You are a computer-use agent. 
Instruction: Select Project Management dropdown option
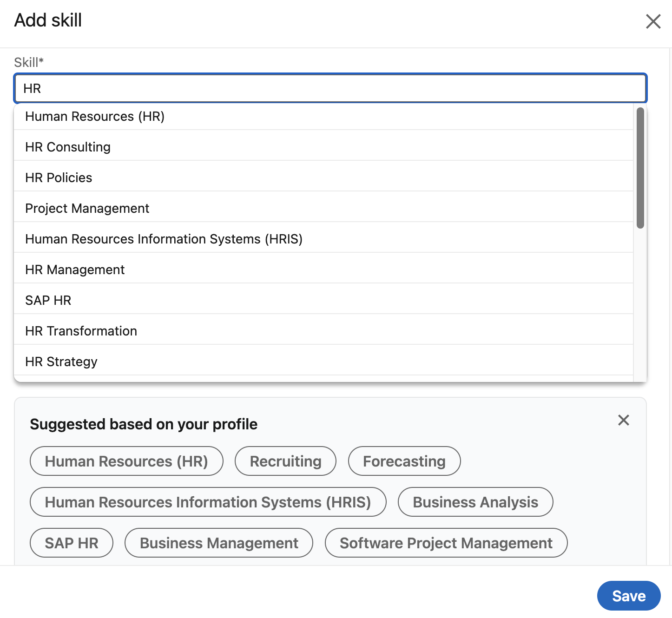87,208
